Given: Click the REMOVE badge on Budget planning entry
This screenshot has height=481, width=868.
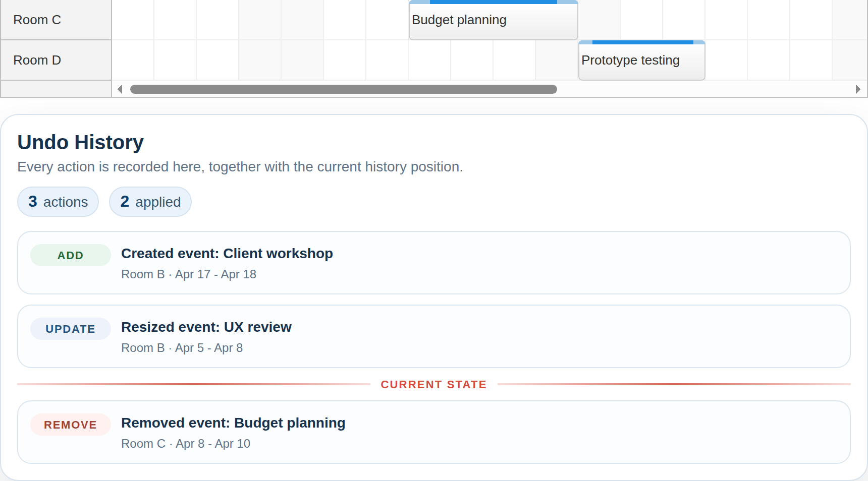Looking at the screenshot, I should click(70, 425).
